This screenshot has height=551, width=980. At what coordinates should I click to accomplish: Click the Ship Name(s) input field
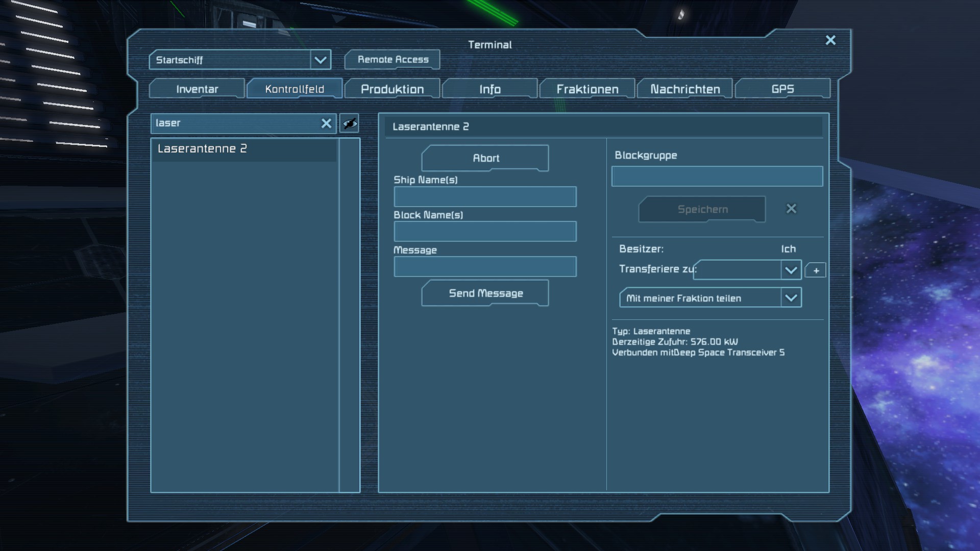485,197
